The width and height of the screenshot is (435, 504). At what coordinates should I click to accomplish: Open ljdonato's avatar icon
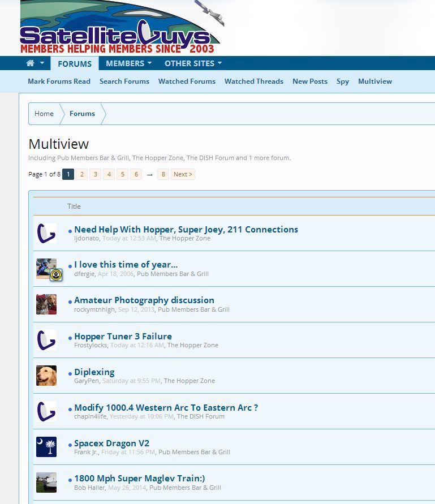[x=46, y=233]
